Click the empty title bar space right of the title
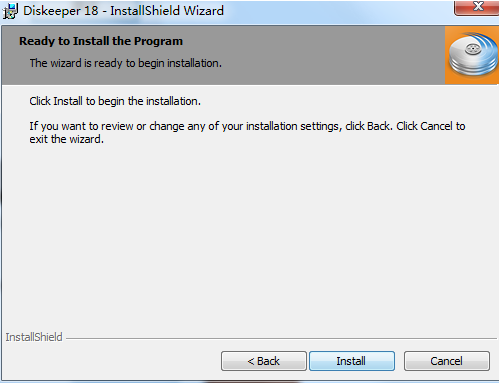The width and height of the screenshot is (499, 383). coord(337,11)
